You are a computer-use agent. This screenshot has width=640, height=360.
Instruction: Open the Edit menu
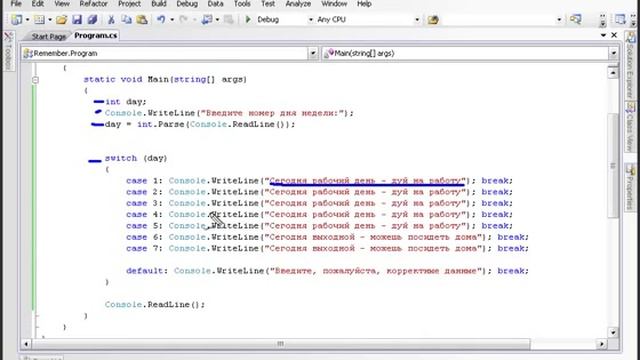click(38, 4)
